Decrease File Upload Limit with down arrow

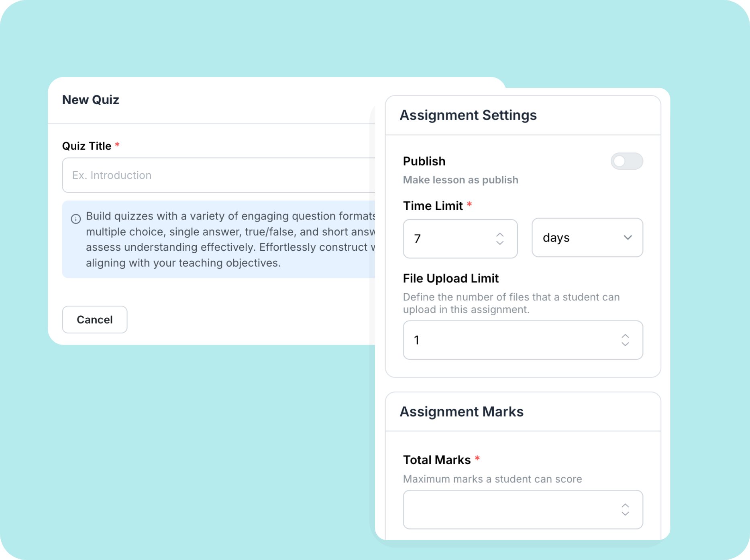coord(625,344)
